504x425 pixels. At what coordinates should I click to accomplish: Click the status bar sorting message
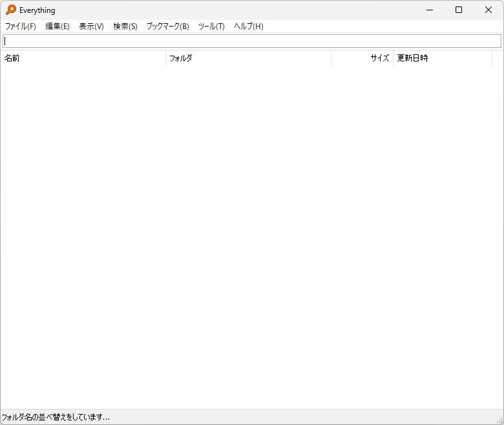(56, 417)
